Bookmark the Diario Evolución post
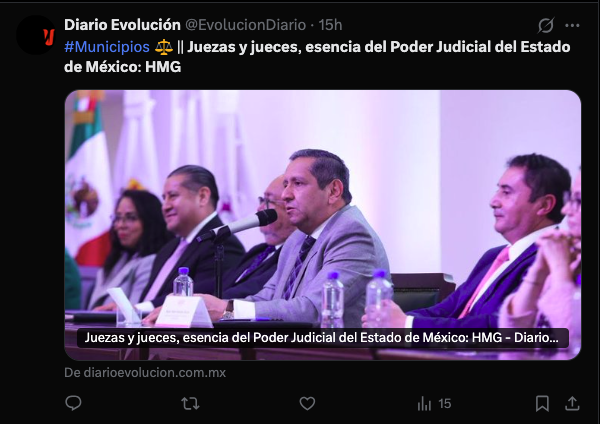This screenshot has height=424, width=600. 542,403
